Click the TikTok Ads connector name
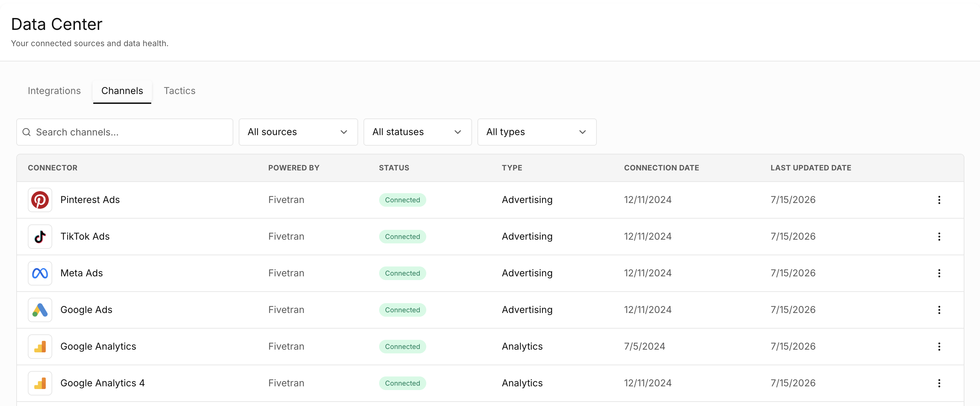980x406 pixels. pos(85,237)
